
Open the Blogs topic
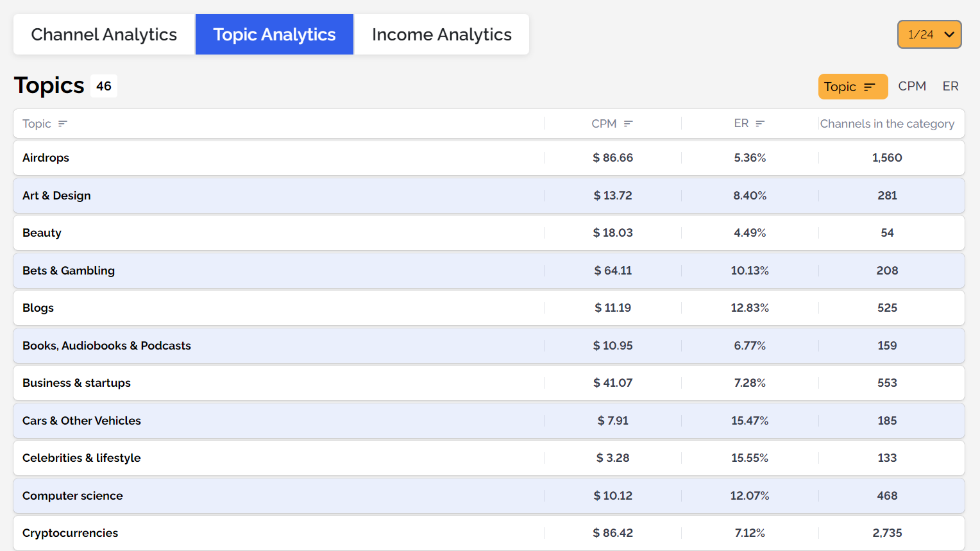point(489,308)
